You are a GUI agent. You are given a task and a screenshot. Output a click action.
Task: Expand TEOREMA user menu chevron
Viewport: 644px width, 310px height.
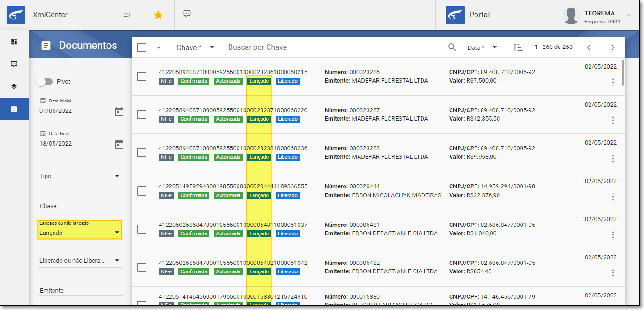(629, 15)
